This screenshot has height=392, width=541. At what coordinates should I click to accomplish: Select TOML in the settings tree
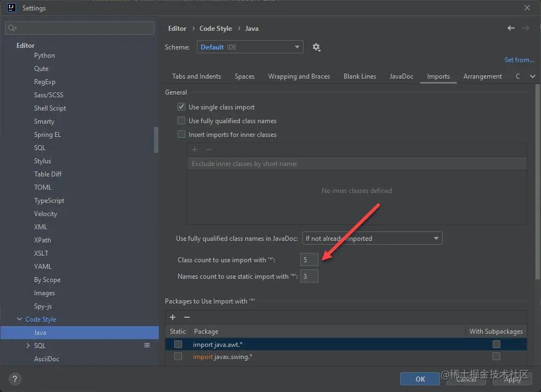pos(43,187)
